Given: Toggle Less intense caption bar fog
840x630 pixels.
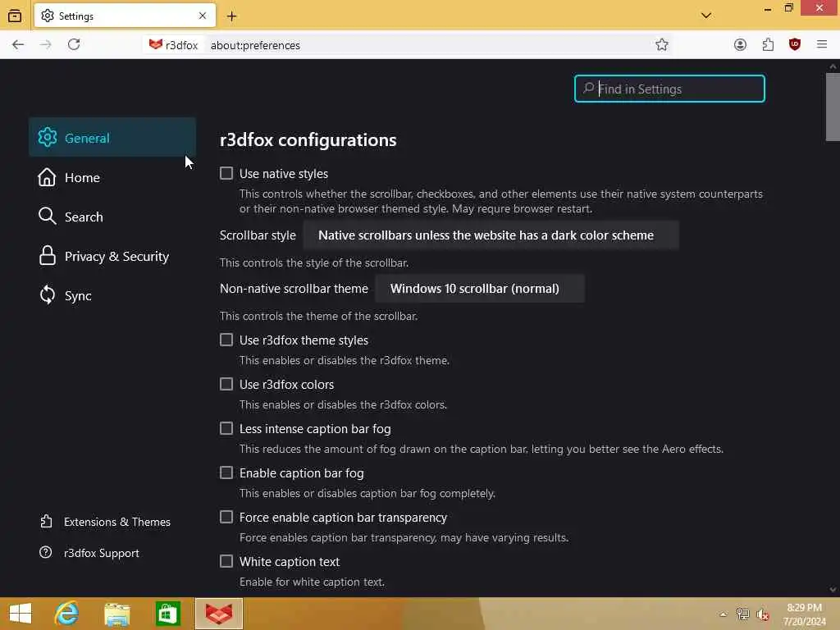Looking at the screenshot, I should click(226, 428).
